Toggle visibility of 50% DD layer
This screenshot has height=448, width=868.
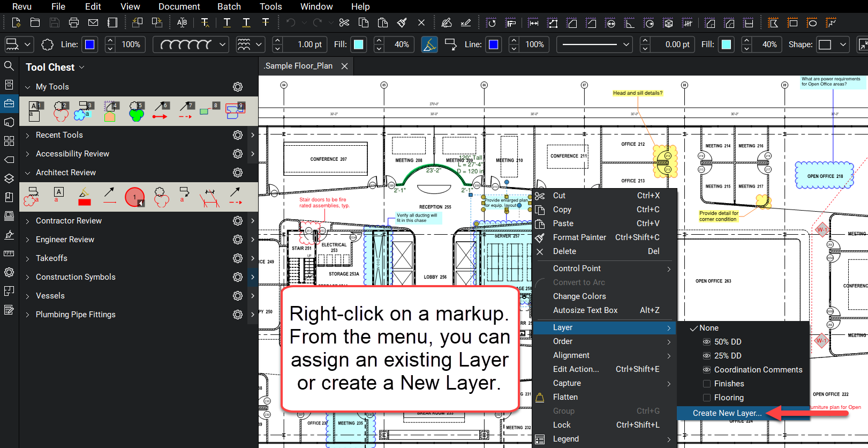click(707, 342)
